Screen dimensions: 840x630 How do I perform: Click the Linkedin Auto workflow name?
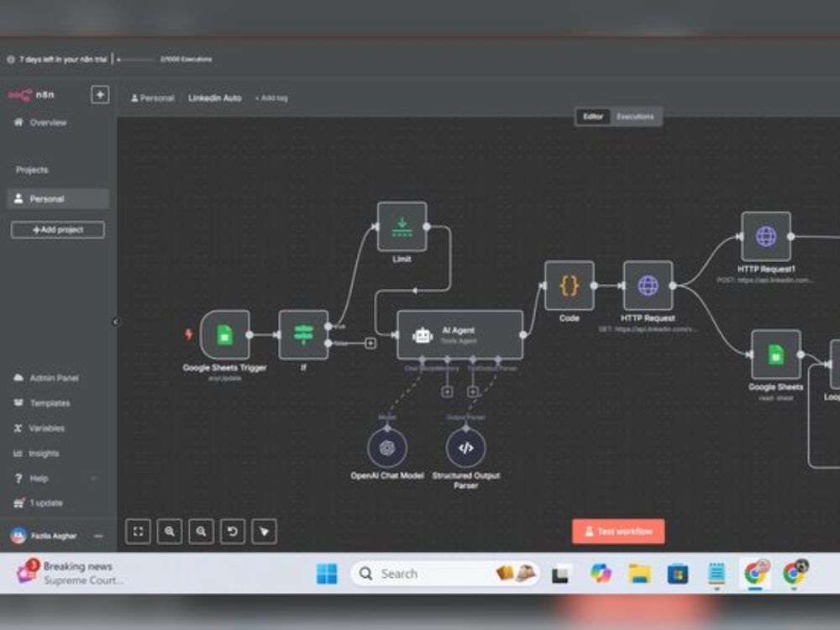click(x=215, y=98)
